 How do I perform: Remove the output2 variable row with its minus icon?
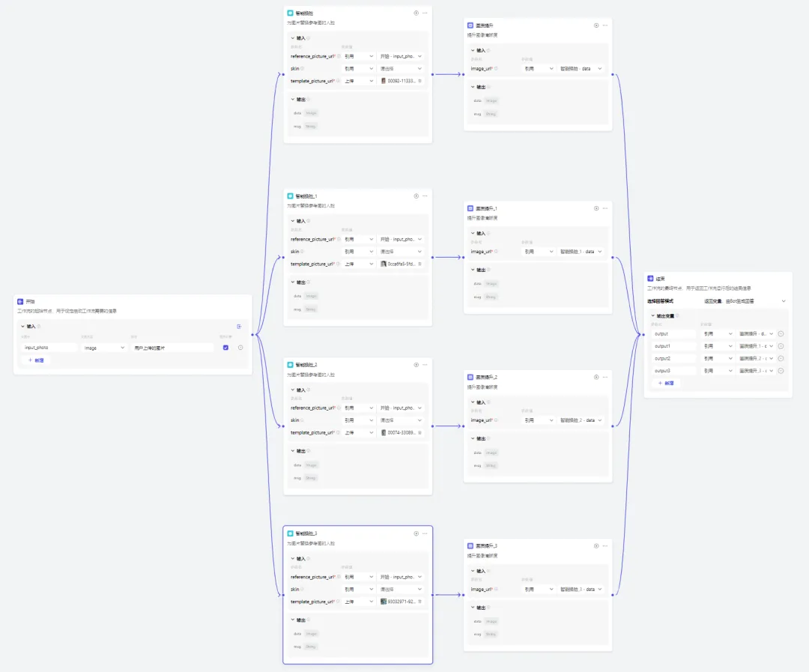[x=781, y=358]
